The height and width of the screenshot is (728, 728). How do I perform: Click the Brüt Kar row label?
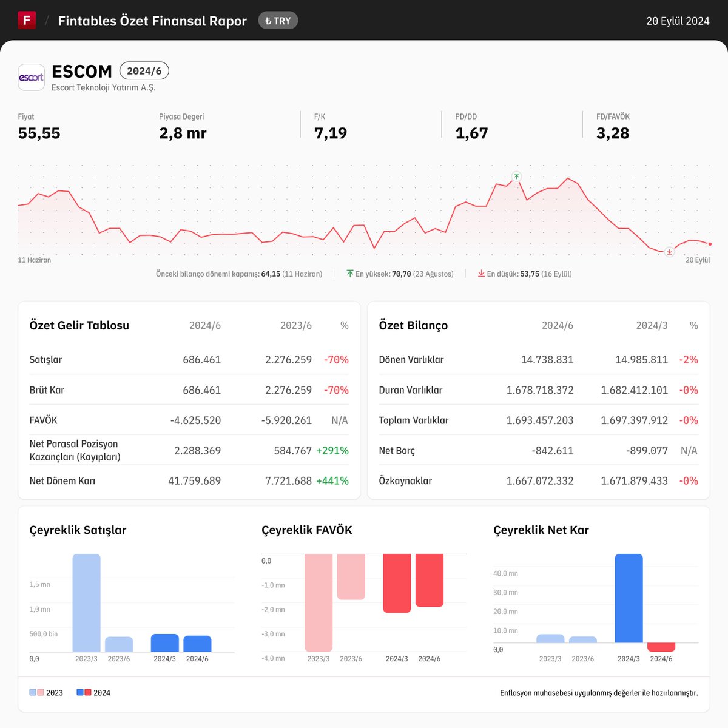tap(47, 390)
